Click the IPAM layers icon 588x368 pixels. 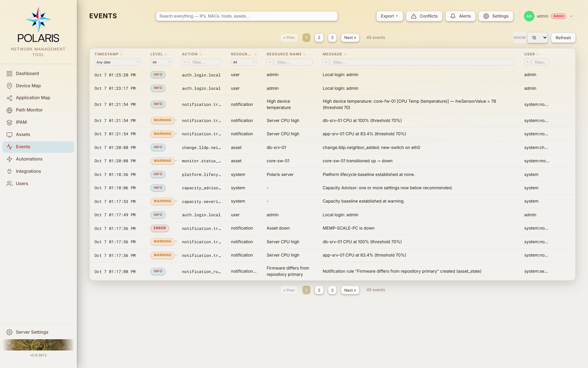tap(9, 122)
